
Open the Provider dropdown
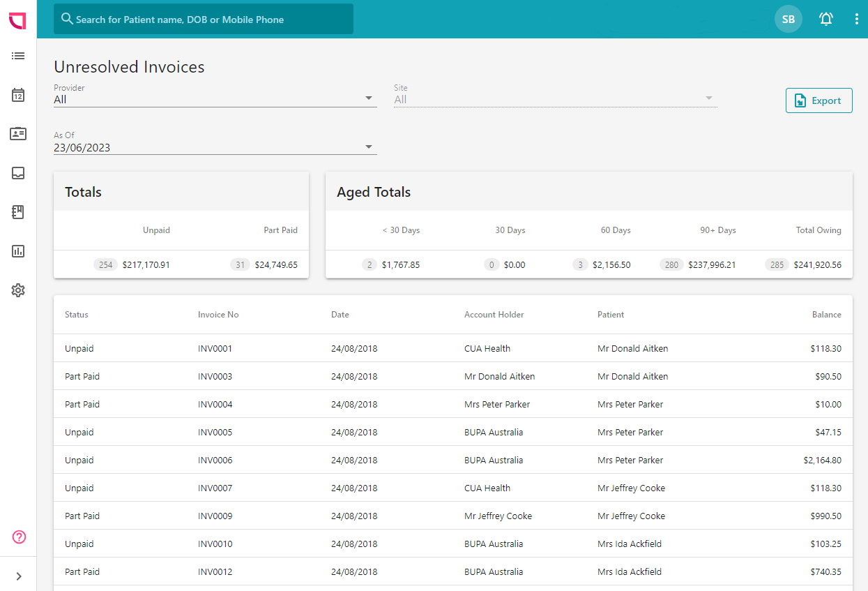[x=368, y=98]
